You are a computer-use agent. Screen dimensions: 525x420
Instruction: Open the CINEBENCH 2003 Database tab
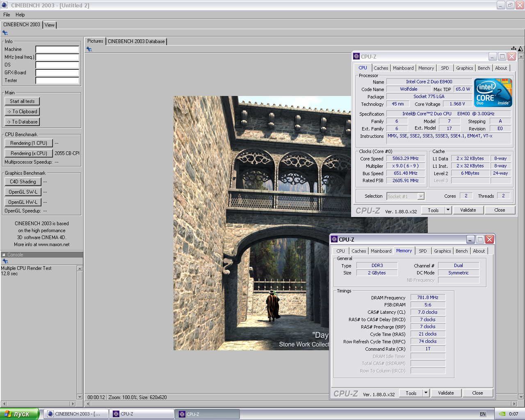pyautogui.click(x=136, y=41)
